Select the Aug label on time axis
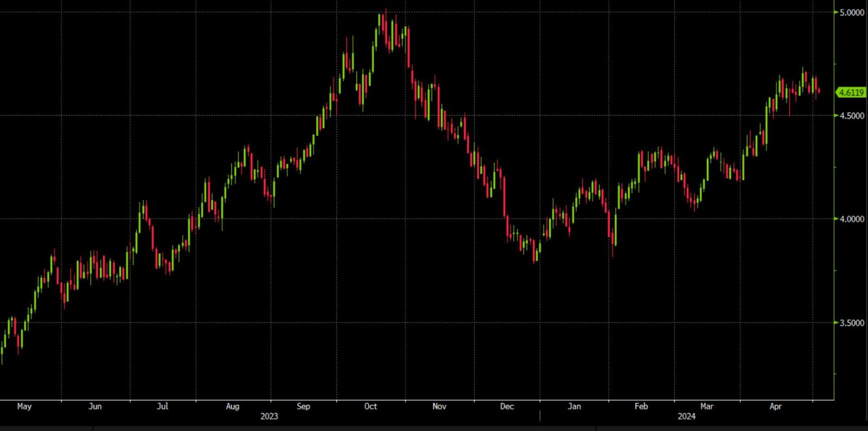Viewport: 868px width, 431px height. 232,406
